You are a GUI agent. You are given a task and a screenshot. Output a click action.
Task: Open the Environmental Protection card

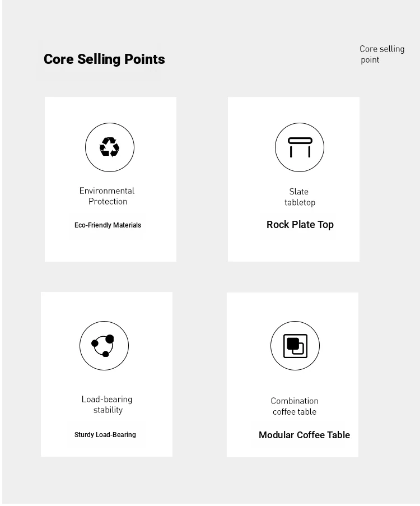coord(110,179)
